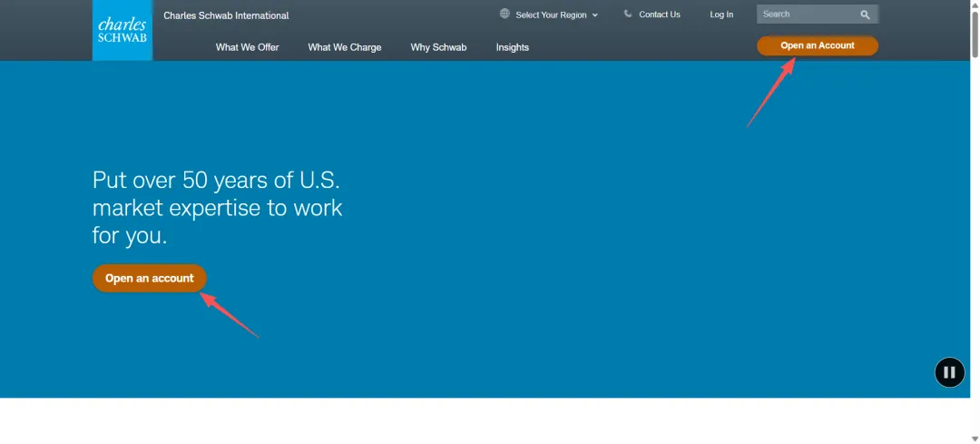Click the Charles Schwab logo
The height and width of the screenshot is (444, 980).
click(122, 30)
